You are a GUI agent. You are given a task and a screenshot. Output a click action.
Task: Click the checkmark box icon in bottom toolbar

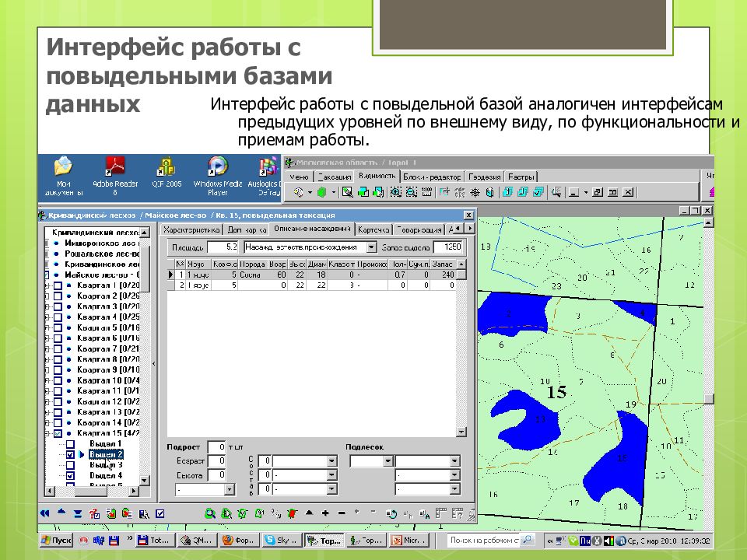click(x=160, y=513)
